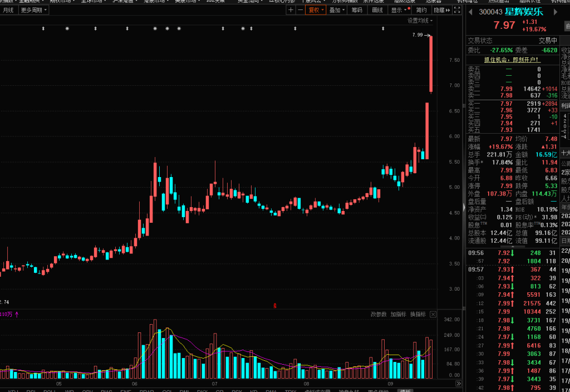Screen dimensions: 570x392
Task: Close the volume indicator panel with X
Action: [433, 314]
